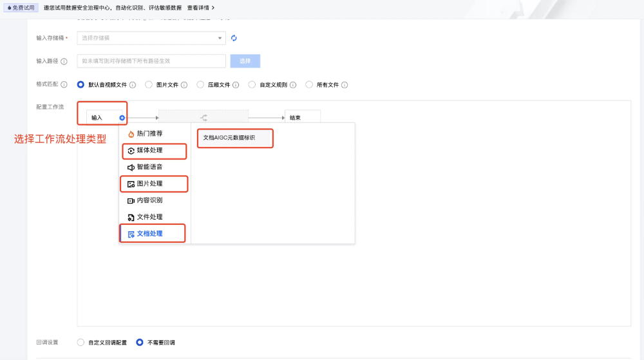Click the picture icon of 图片处理
Viewport: 644px width, 360px height.
pos(131,184)
